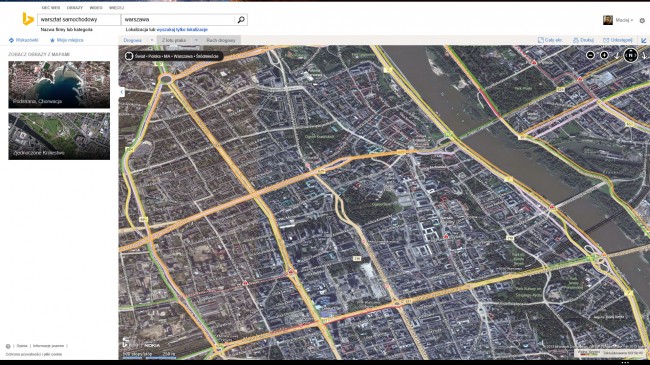The width and height of the screenshot is (650, 365).
Task: Collapse the left sidebar panel arrow
Action: click(121, 92)
